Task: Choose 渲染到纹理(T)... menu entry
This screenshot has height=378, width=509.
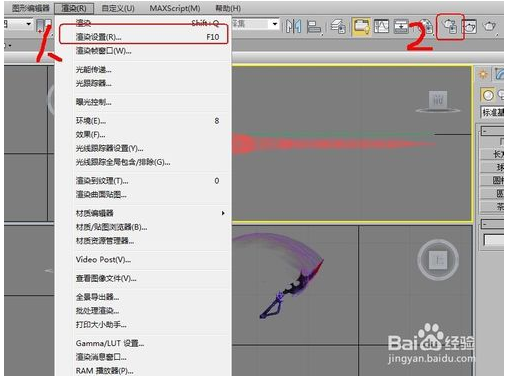Action: [x=144, y=181]
